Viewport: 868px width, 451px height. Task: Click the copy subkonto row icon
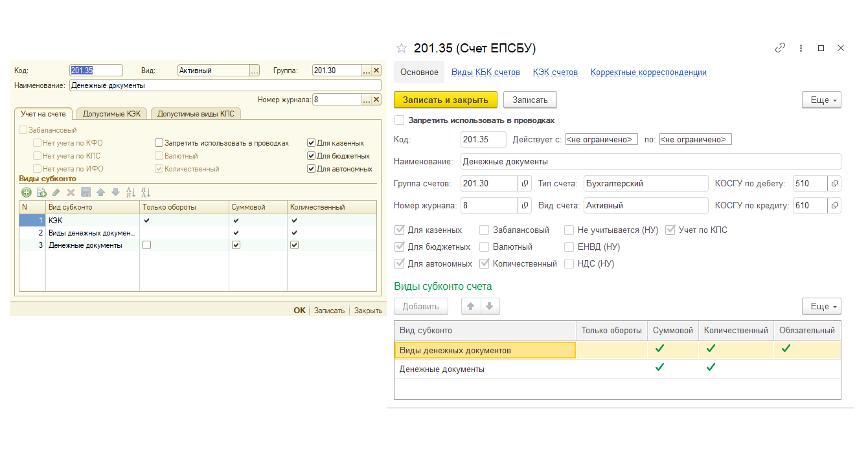[41, 192]
